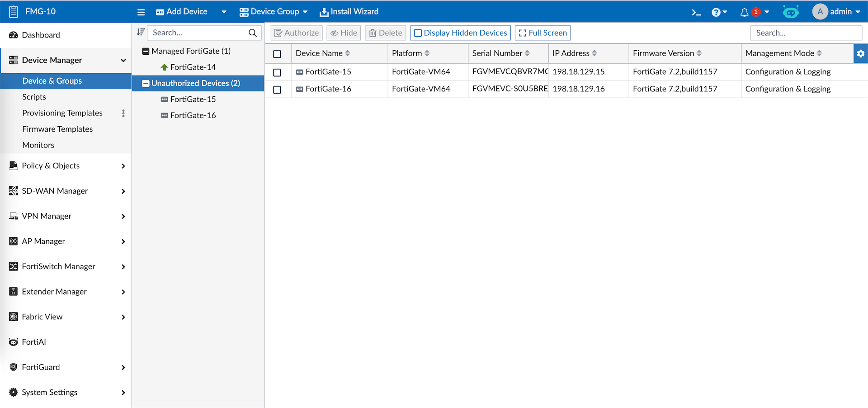Image resolution: width=868 pixels, height=408 pixels.
Task: Click the table search field on the right
Action: 806,33
